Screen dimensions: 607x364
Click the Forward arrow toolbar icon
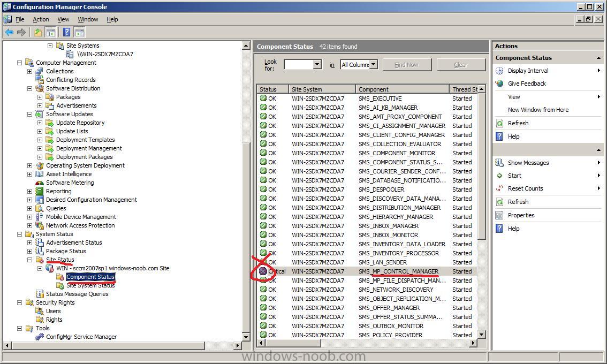pos(21,33)
